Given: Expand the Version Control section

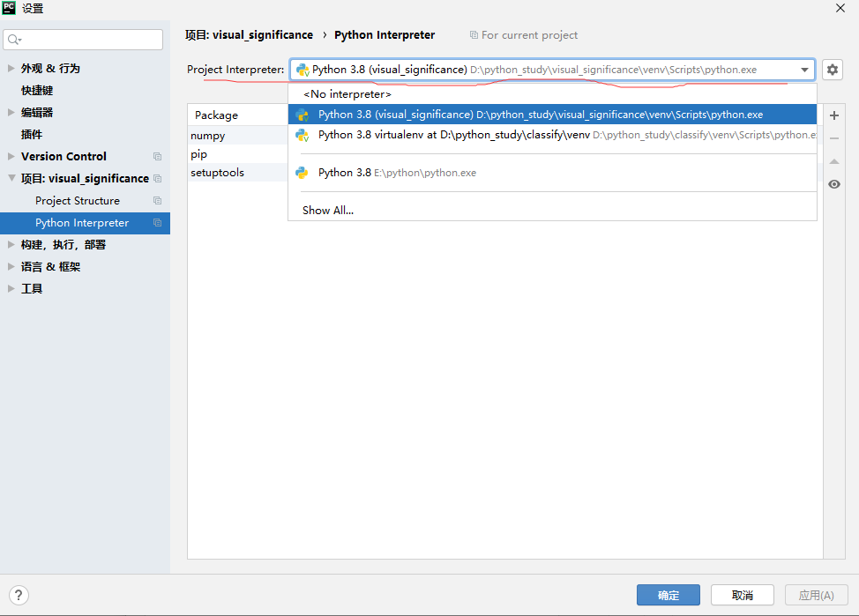Looking at the screenshot, I should (x=11, y=157).
